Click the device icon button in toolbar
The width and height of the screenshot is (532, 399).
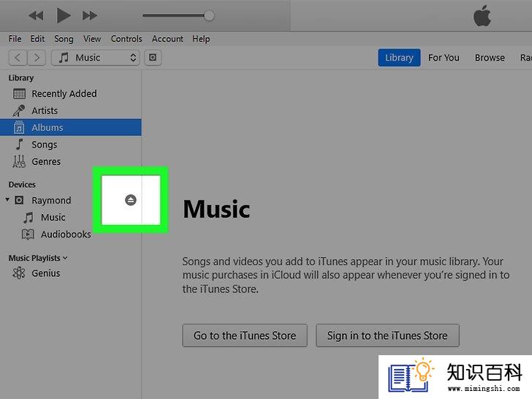click(153, 58)
